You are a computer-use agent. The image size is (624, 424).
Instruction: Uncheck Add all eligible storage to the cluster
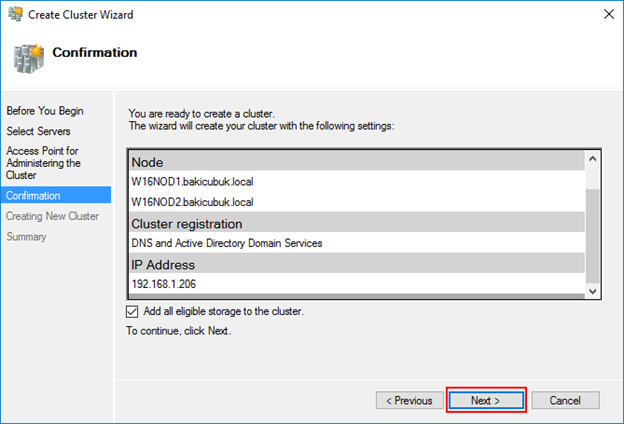(132, 311)
